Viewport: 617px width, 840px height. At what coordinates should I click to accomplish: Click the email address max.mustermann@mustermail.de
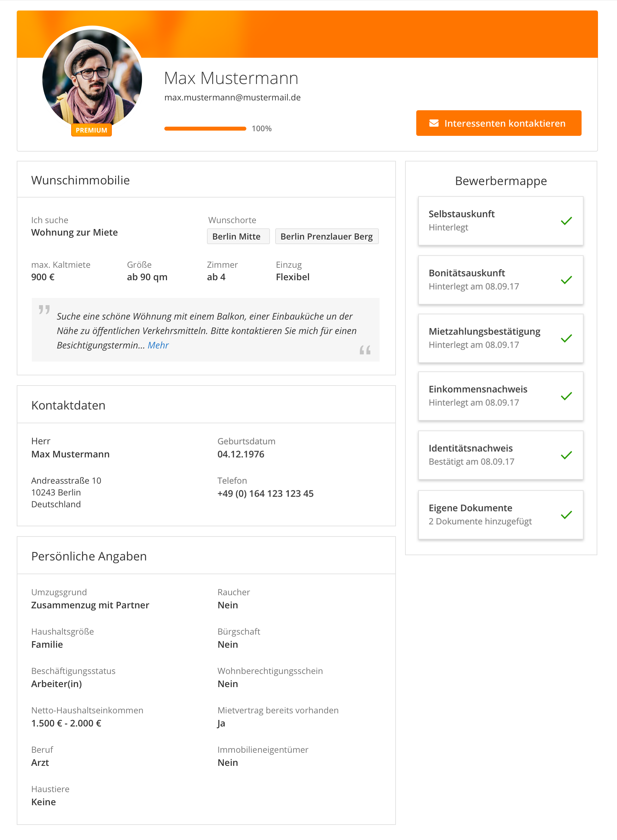tap(232, 97)
